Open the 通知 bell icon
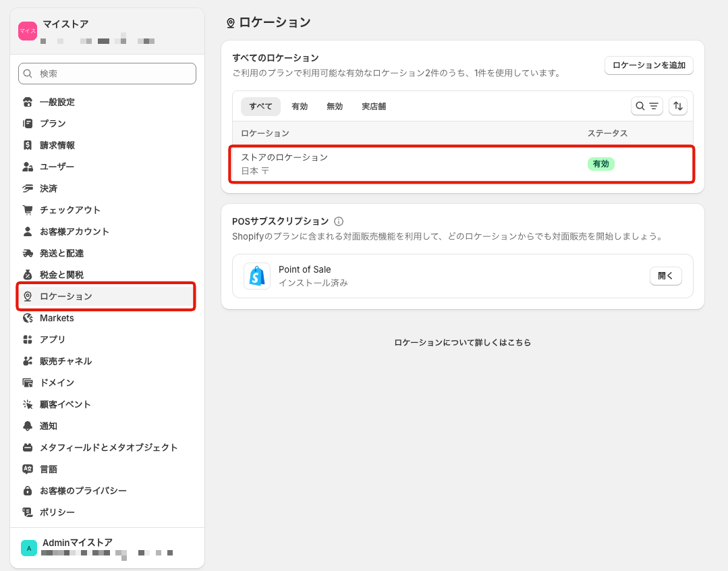Screen dimensions: 728x571 pos(27,425)
